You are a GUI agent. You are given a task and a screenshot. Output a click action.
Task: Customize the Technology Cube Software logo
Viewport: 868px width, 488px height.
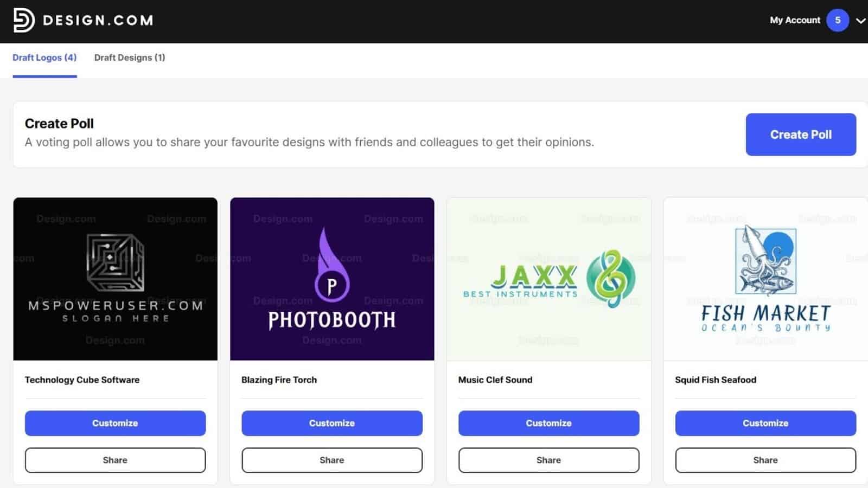[115, 423]
